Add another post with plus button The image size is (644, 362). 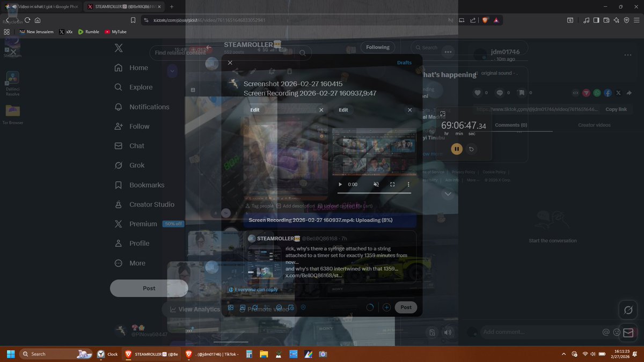tap(386, 307)
